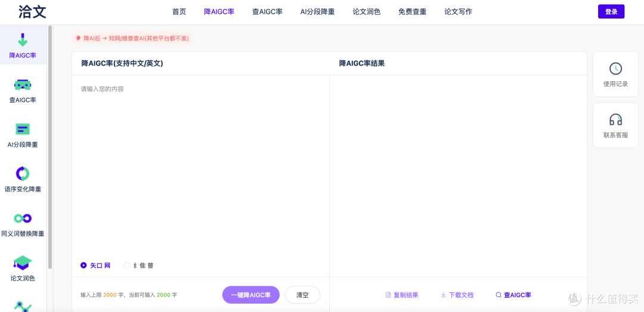Open 论文润色 in top navigation
Image resolution: width=644 pixels, height=312 pixels.
coord(366,11)
